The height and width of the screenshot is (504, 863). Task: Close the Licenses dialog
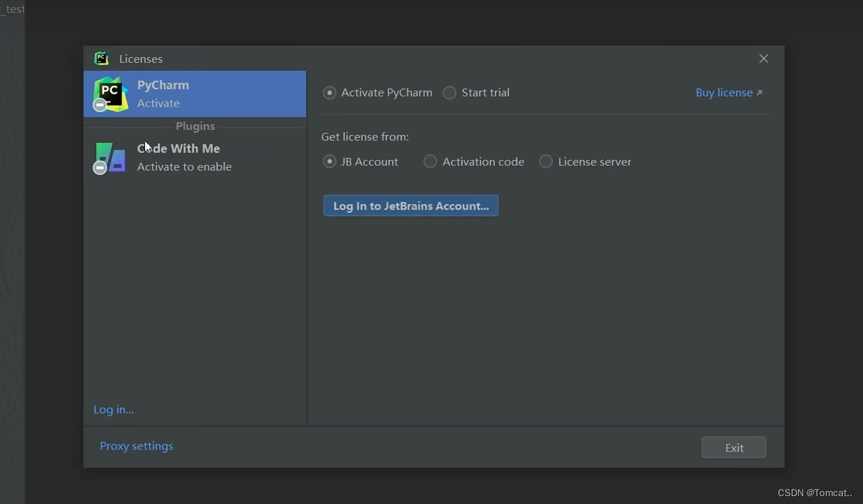pos(764,59)
